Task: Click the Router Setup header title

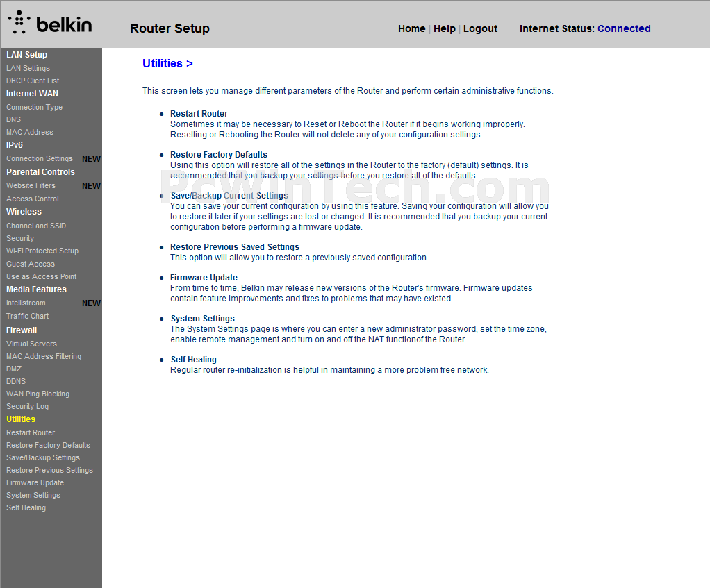Action: coord(170,28)
